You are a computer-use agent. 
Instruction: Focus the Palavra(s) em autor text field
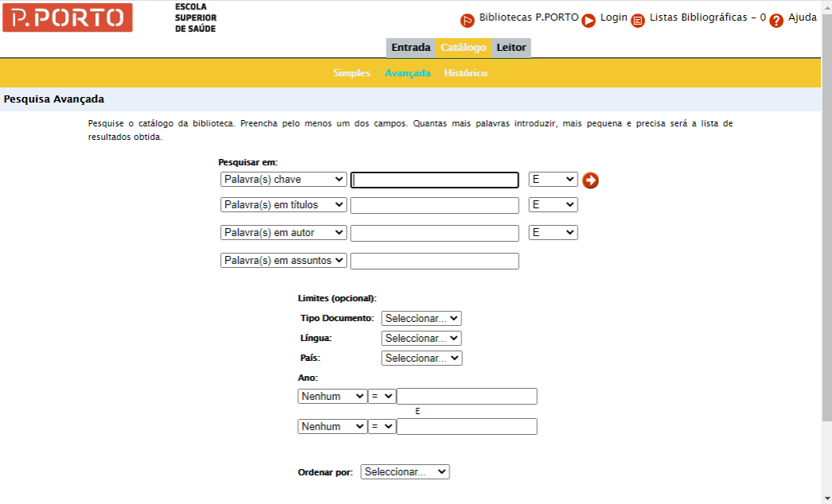point(434,233)
